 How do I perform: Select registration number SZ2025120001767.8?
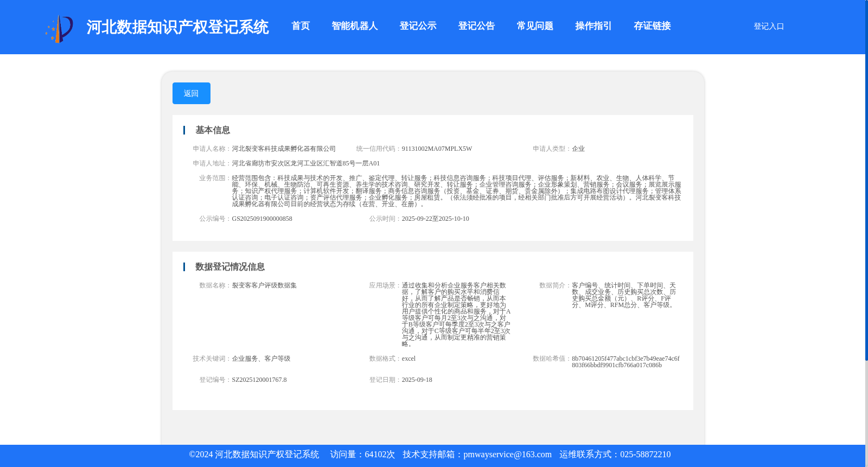259,380
